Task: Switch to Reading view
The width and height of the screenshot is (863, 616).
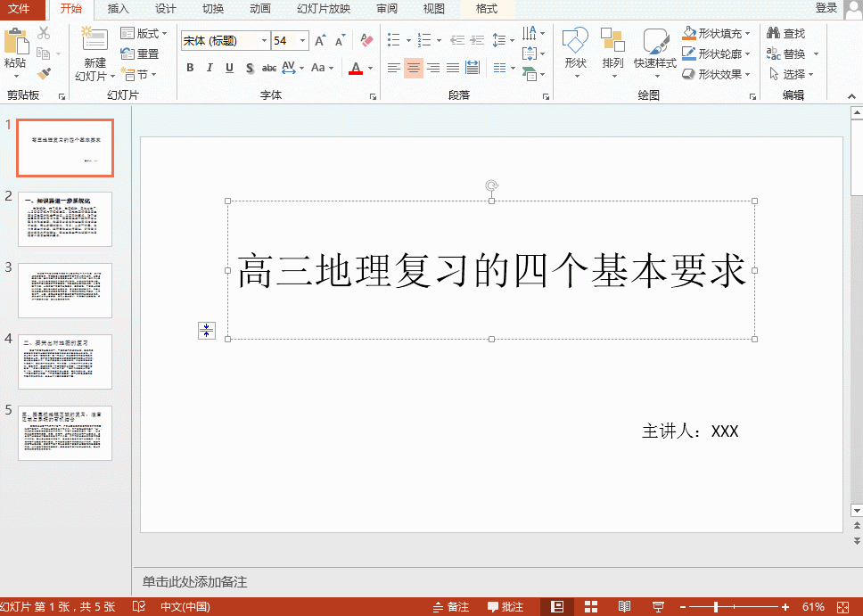Action: [624, 607]
